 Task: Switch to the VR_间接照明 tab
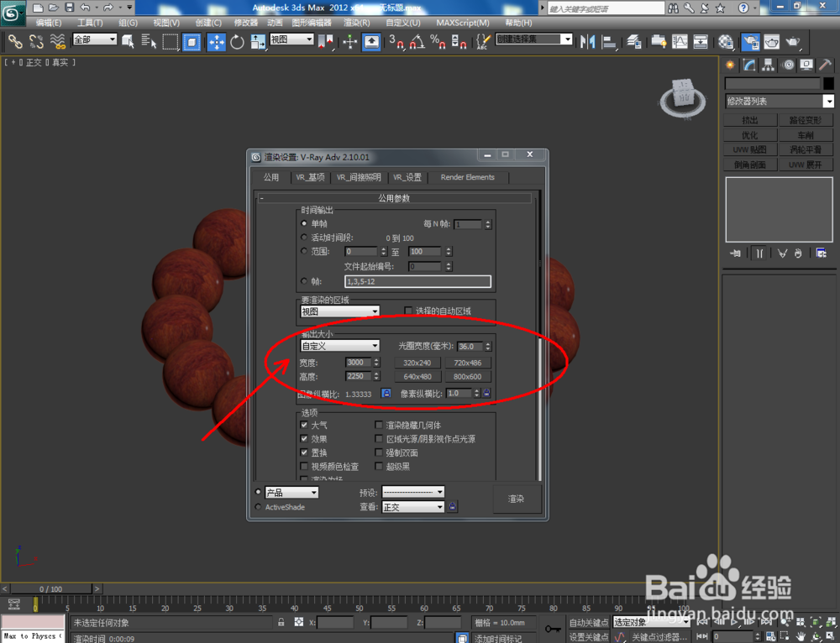359,177
